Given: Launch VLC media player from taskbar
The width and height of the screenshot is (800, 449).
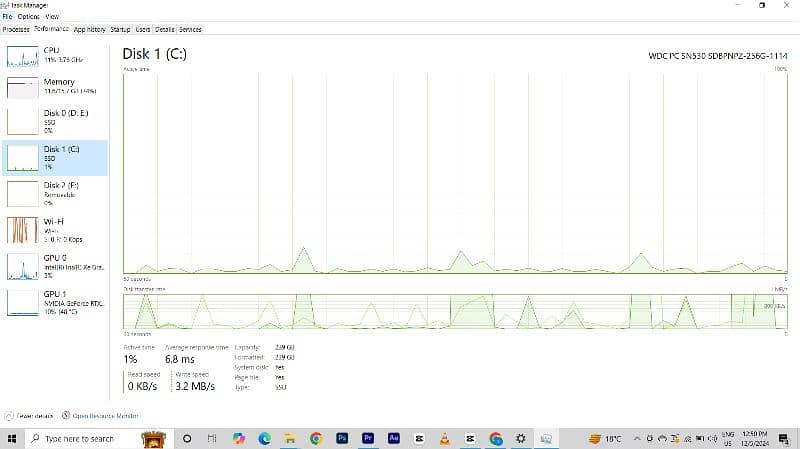Looking at the screenshot, I should click(445, 438).
